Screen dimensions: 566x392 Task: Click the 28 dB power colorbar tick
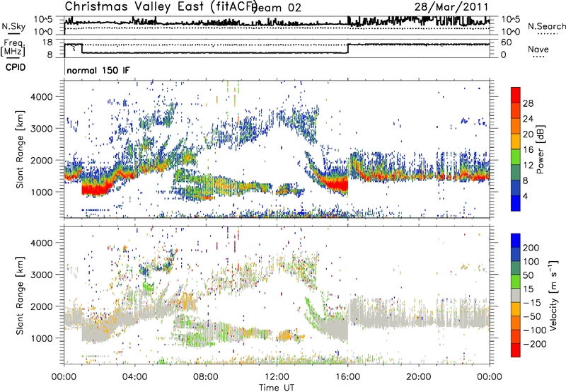pos(528,103)
